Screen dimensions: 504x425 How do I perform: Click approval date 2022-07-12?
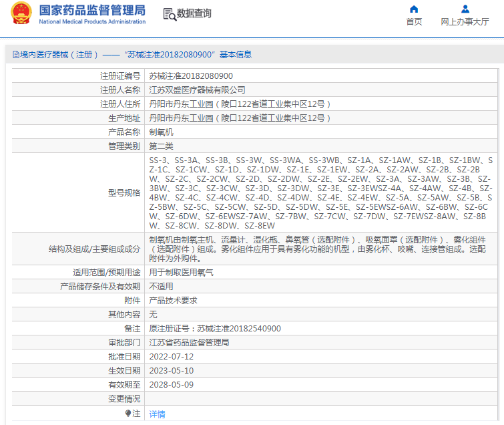pos(171,357)
